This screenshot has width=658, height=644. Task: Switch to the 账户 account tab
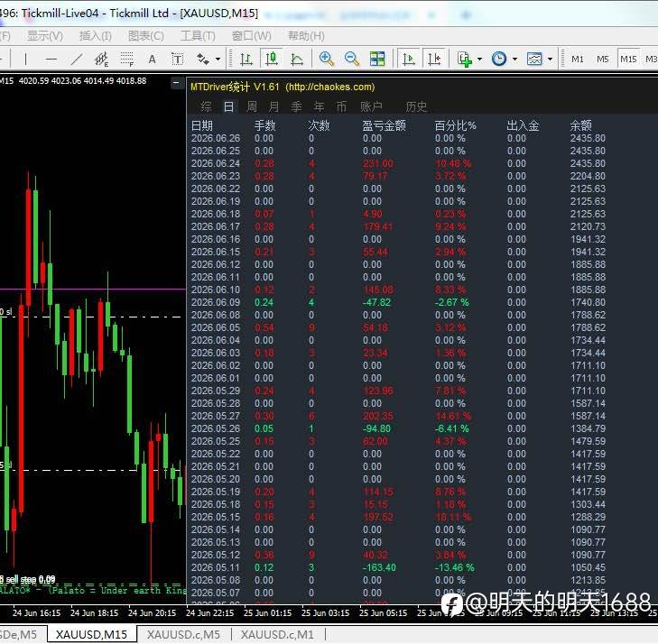[x=371, y=106]
